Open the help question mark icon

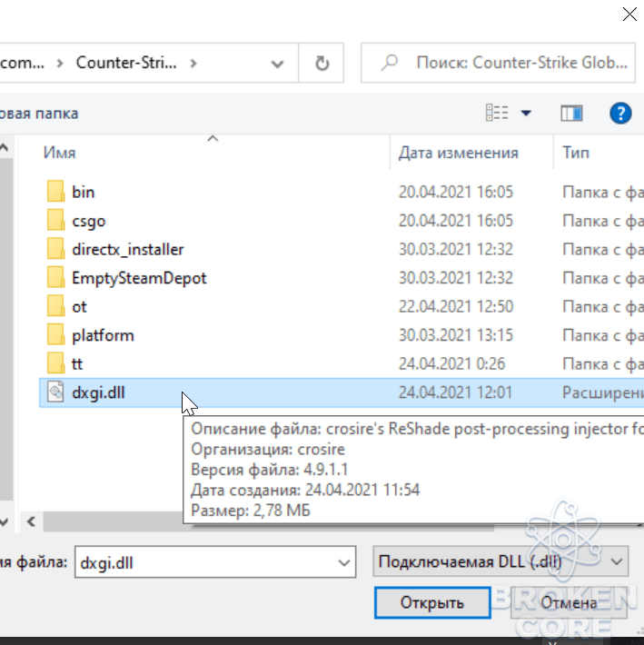620,114
